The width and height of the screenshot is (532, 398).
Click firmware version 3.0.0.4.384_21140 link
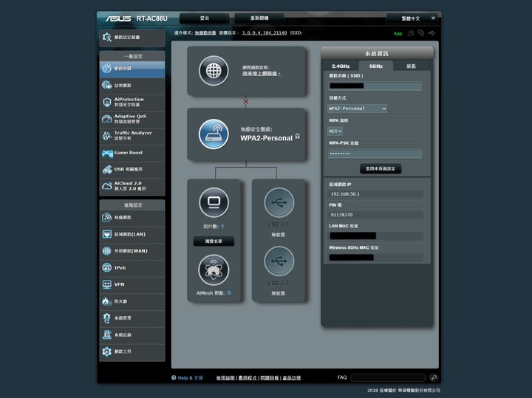(x=265, y=33)
